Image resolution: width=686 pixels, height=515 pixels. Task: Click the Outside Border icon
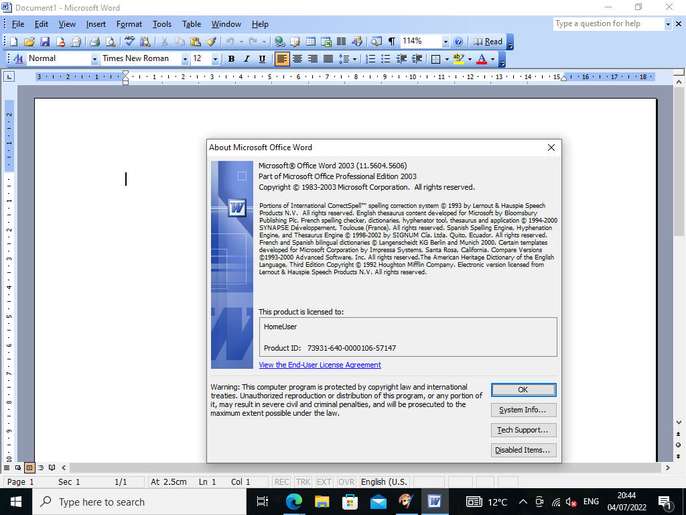tap(435, 59)
